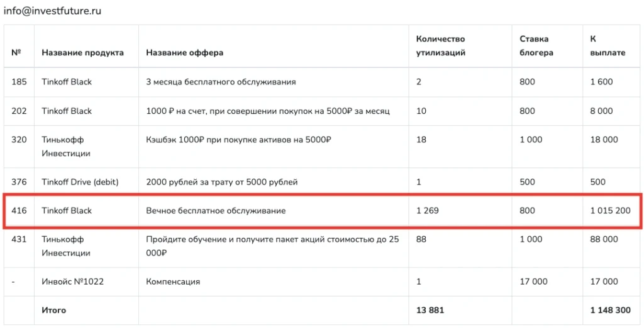Click the Количество утилизаций column header
This screenshot has width=644, height=328.
pyautogui.click(x=441, y=46)
